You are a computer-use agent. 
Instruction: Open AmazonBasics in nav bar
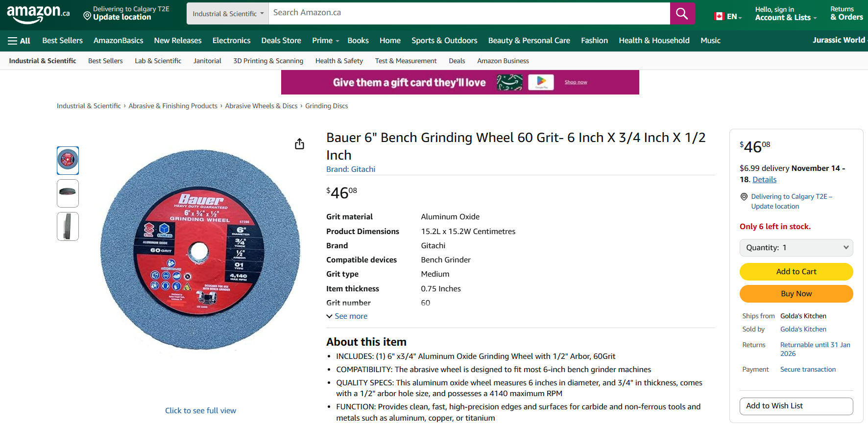(x=119, y=41)
